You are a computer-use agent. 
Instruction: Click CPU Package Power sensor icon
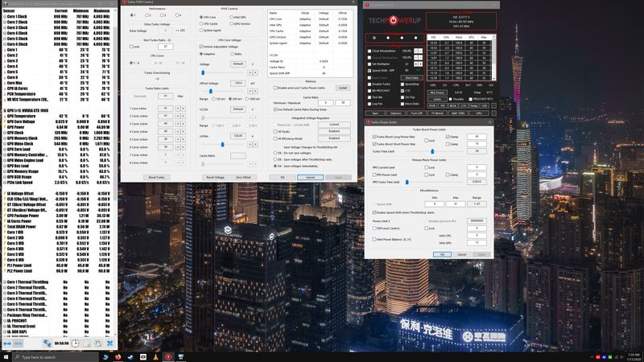pos(5,216)
